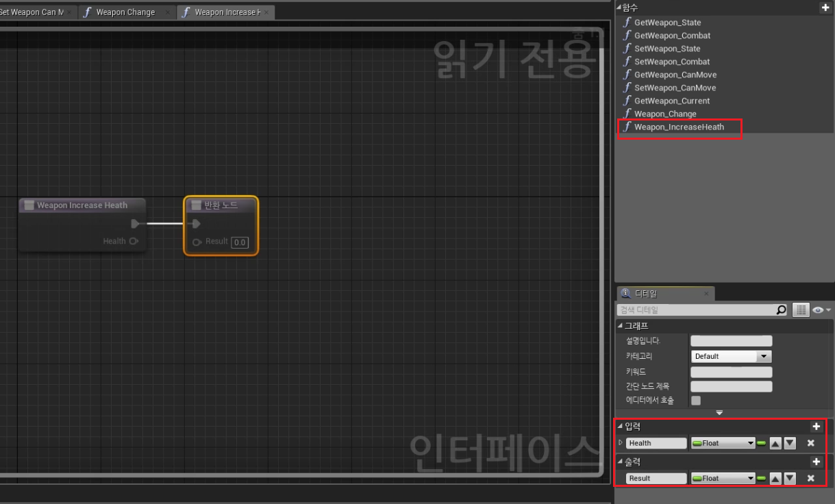Remove the Health input parameter
The image size is (835, 504).
coord(811,443)
